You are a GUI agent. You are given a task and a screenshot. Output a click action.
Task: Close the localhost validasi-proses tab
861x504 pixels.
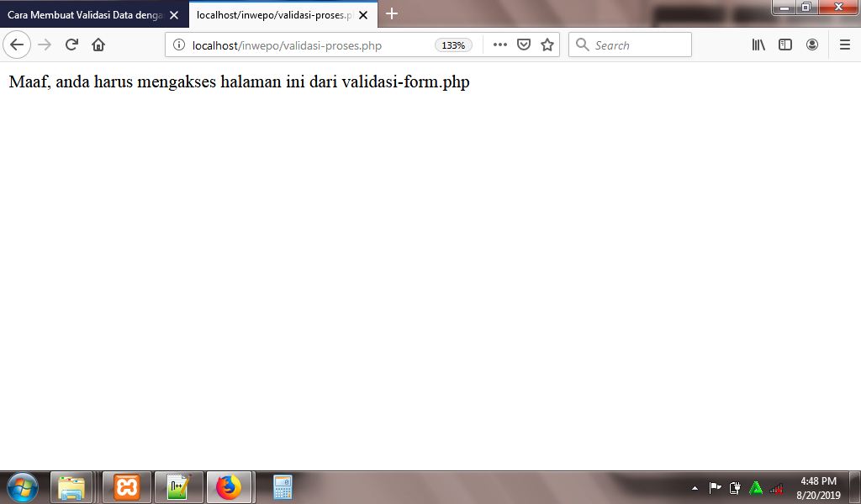point(363,15)
